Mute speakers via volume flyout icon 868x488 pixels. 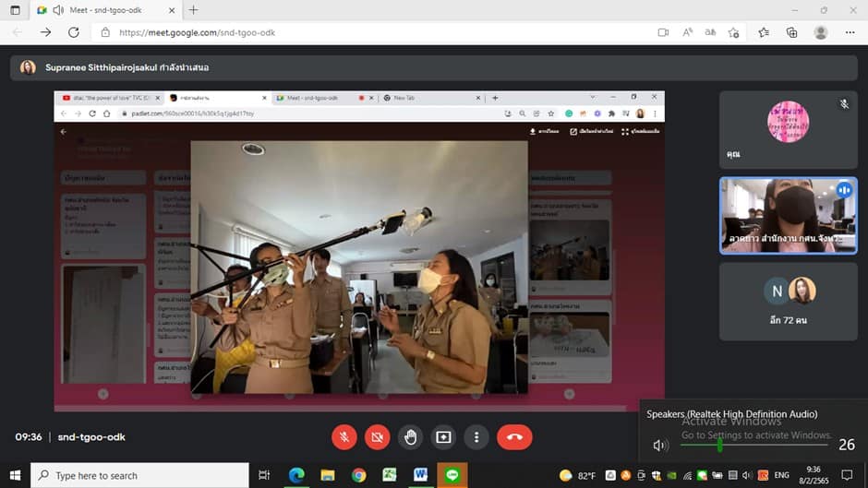click(658, 445)
